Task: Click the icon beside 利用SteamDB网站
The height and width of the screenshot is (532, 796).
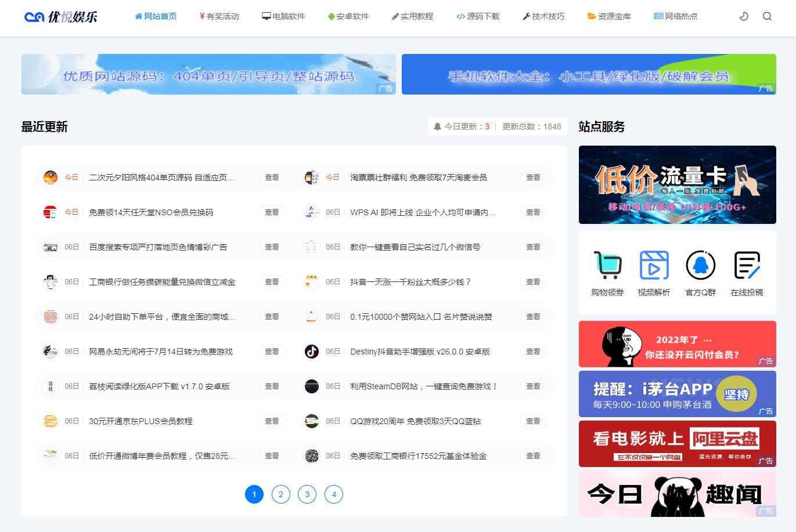Action: pyautogui.click(x=312, y=386)
